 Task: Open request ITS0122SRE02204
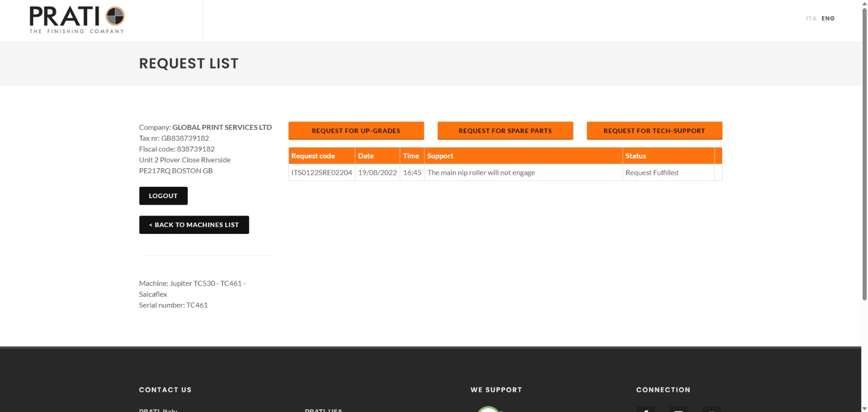[x=322, y=173]
